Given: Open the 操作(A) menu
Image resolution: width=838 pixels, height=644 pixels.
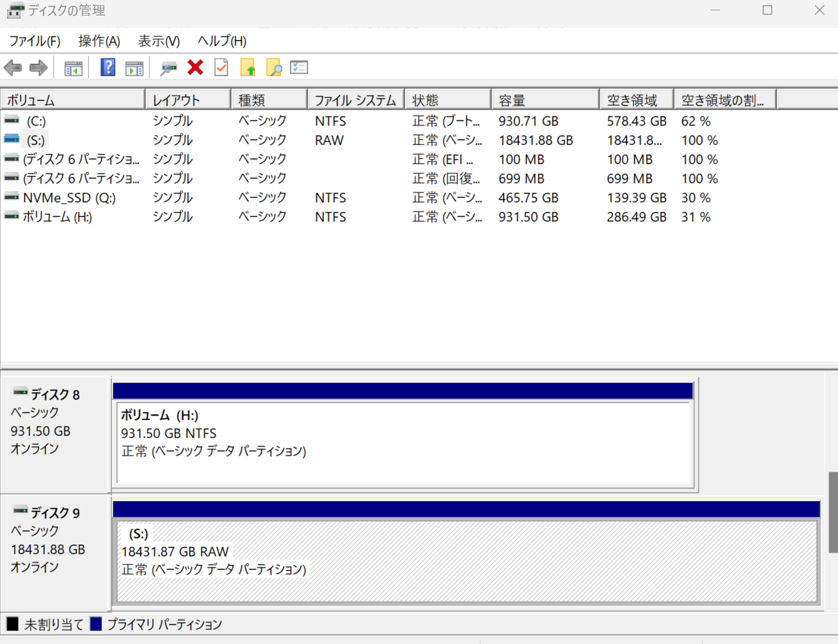Looking at the screenshot, I should coord(99,41).
